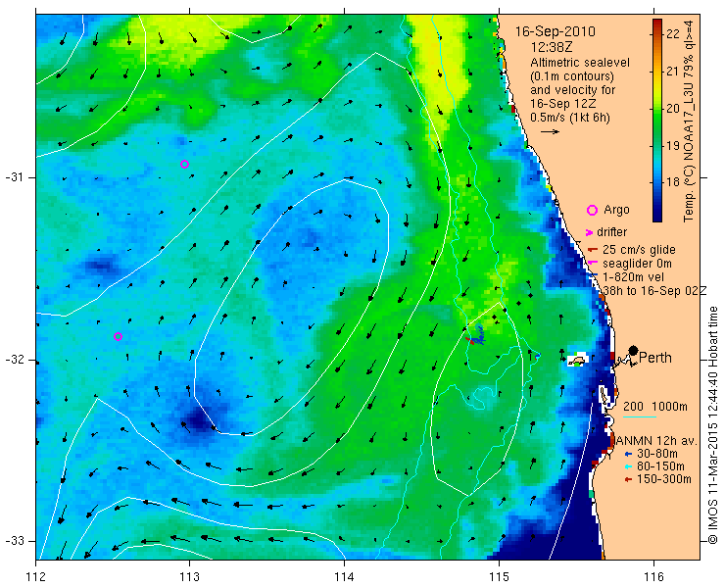Click the Temp NOAA17_L3U color bar title
Screen dimensions: 725x588
[x=690, y=121]
